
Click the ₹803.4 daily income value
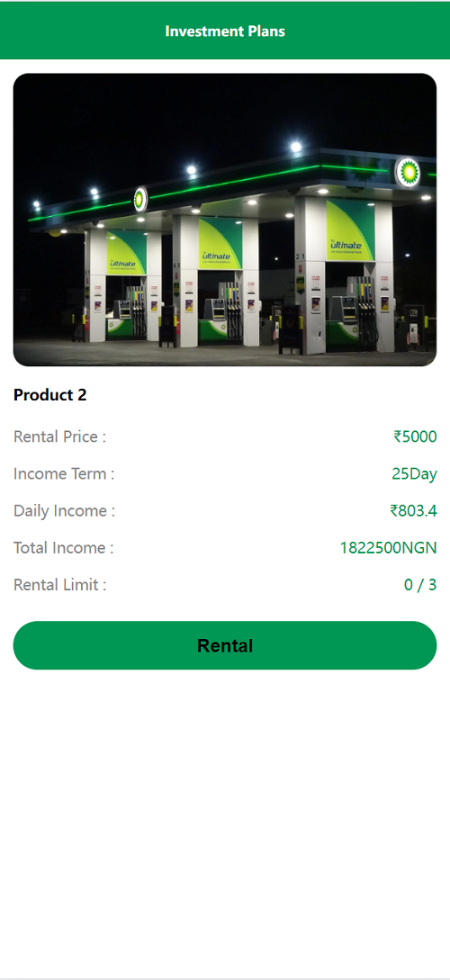pyautogui.click(x=413, y=510)
